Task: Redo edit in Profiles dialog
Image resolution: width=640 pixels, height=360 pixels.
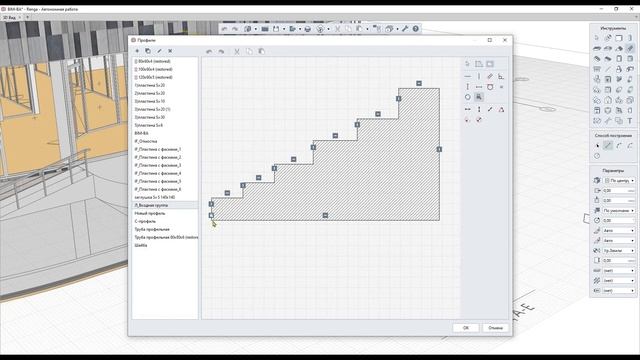Action: click(221, 51)
